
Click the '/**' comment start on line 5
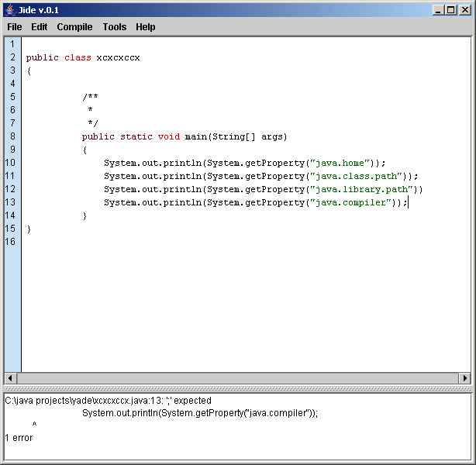tap(90, 97)
